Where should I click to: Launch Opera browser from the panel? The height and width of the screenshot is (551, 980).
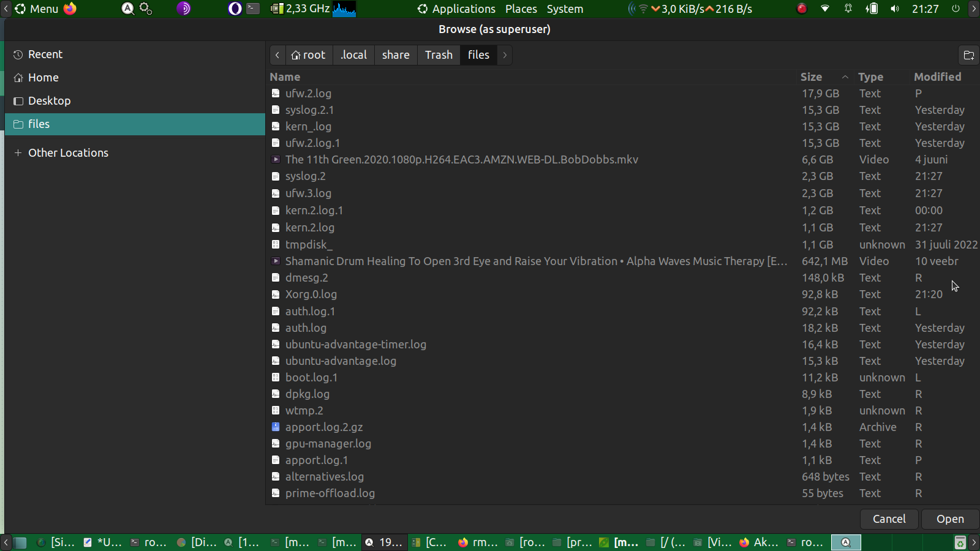point(235,9)
